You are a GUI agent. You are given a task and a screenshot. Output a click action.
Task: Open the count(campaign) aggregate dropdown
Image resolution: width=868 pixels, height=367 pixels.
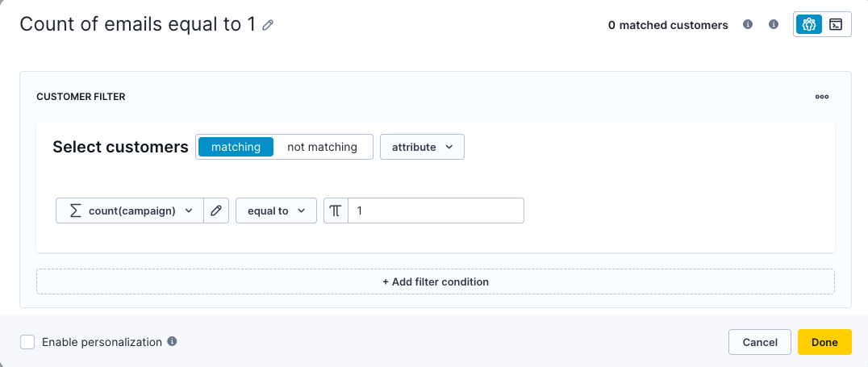pos(130,211)
